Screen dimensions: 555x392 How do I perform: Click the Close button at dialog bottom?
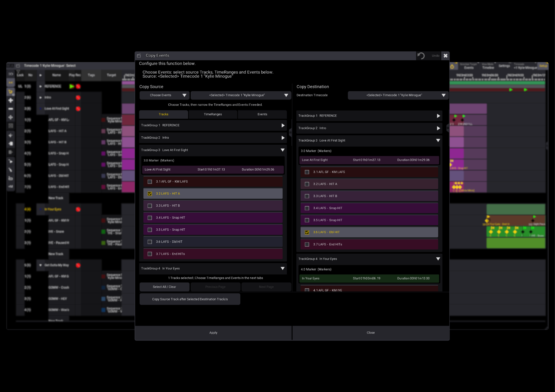pos(371,333)
